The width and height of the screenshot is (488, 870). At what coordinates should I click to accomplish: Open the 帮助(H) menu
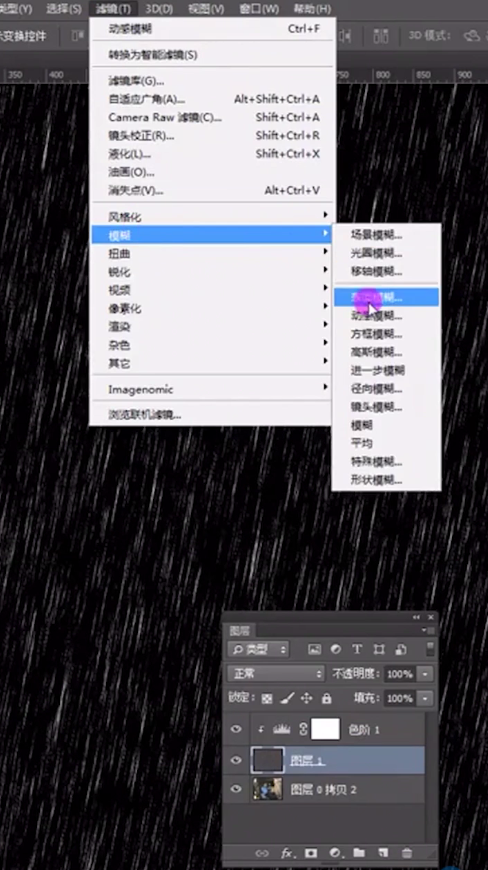[311, 9]
